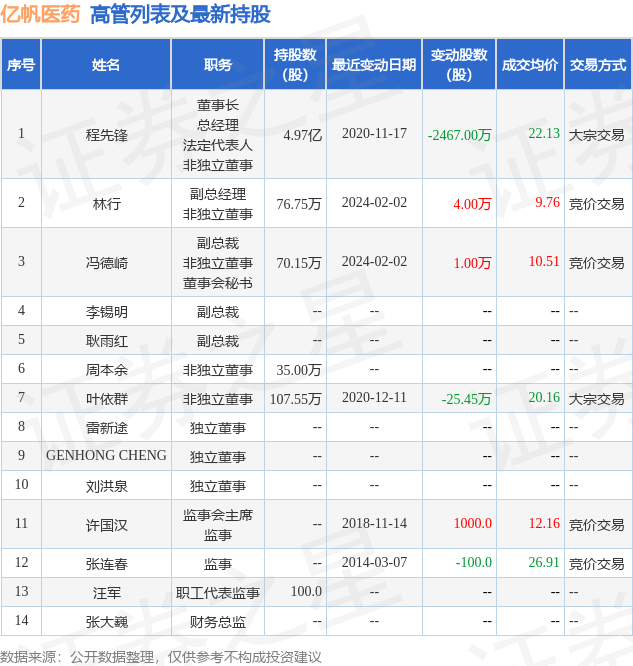Click the 数据来源 footer disclaimer text
This screenshot has width=633, height=666.
coord(161,657)
